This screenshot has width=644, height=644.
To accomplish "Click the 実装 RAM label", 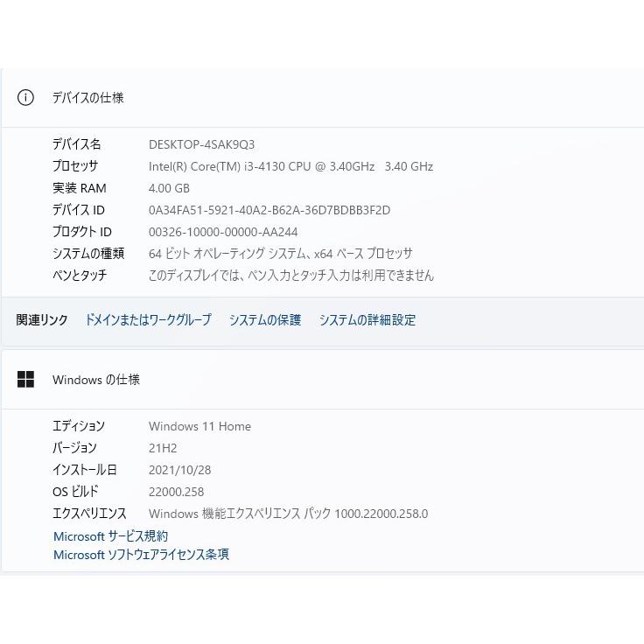I will pyautogui.click(x=80, y=188).
